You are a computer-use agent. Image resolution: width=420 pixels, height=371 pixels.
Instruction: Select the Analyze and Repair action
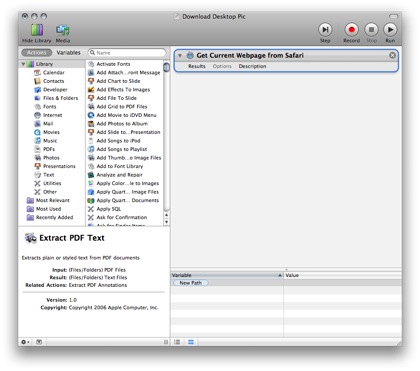[119, 175]
